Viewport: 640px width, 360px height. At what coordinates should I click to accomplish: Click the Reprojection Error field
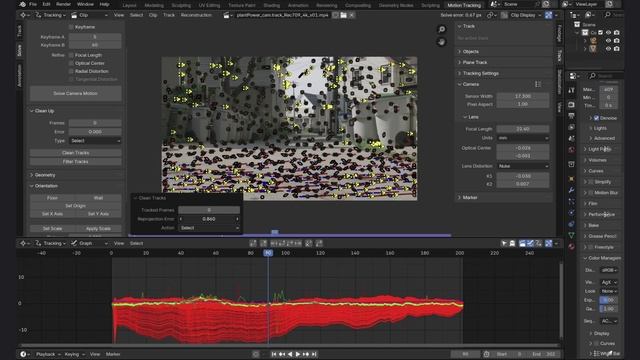coord(209,219)
